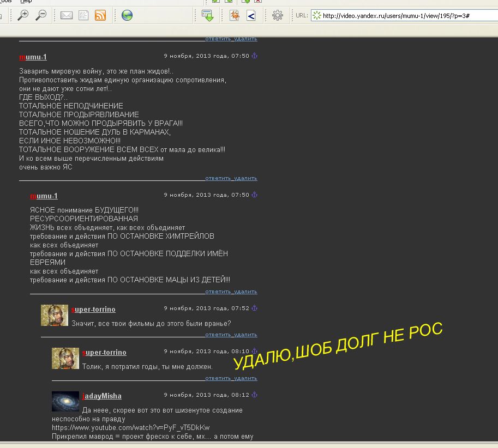Click 'удалить' under 'МАЦЫ ИЗ ДЕТЕЙ' comment
498x448 pixels.
[x=246, y=291]
